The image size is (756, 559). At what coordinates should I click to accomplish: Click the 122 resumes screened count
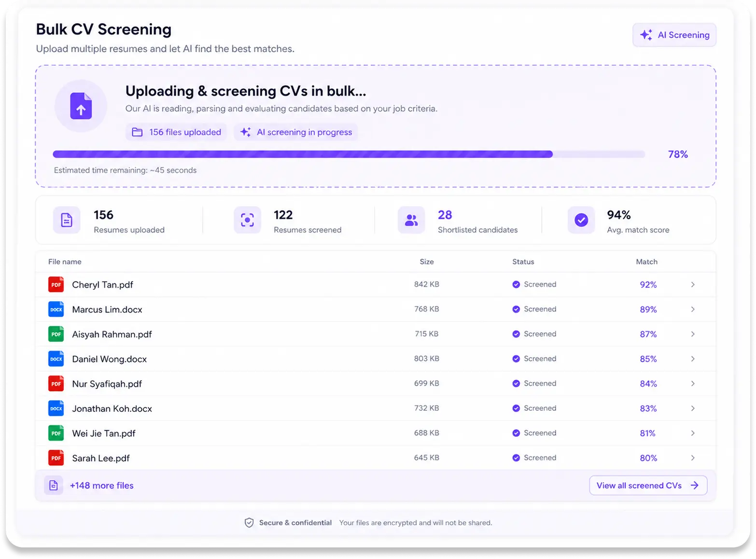pos(283,215)
